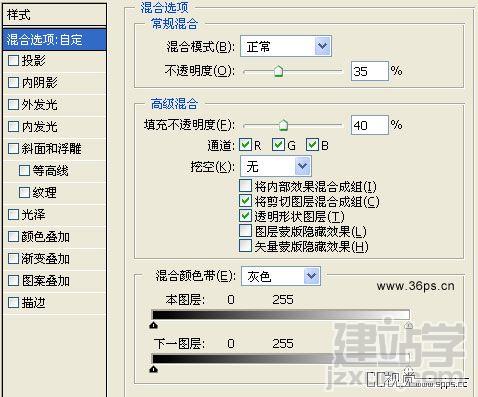Enable the 渐变叠加 gradient overlay checkbox
This screenshot has height=397, width=478.
(x=13, y=258)
